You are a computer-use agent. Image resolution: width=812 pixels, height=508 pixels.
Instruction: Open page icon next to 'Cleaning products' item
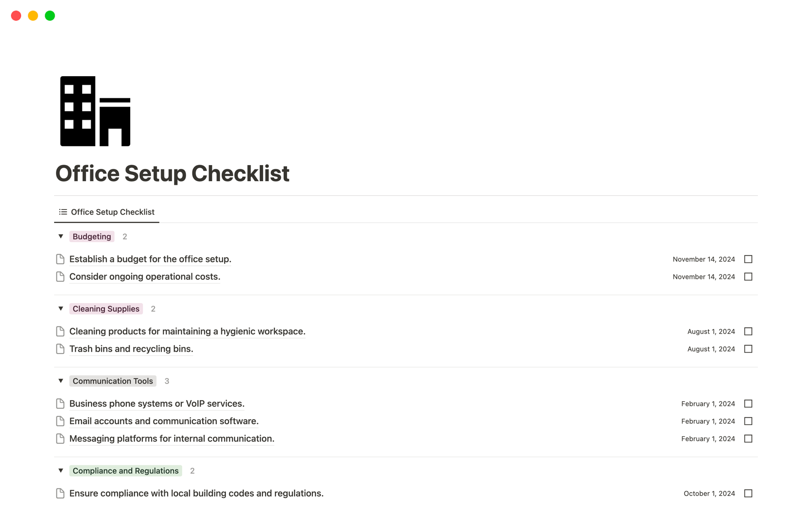(60, 331)
